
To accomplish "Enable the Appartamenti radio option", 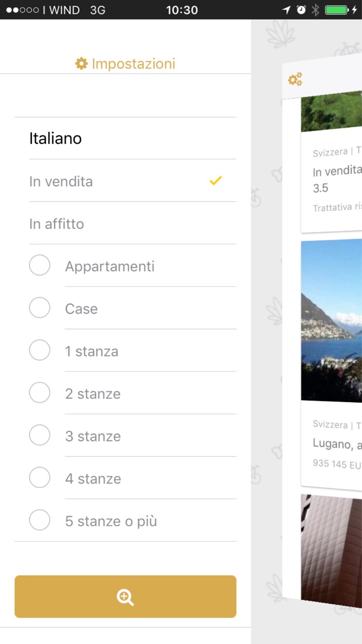I will pyautogui.click(x=40, y=266).
